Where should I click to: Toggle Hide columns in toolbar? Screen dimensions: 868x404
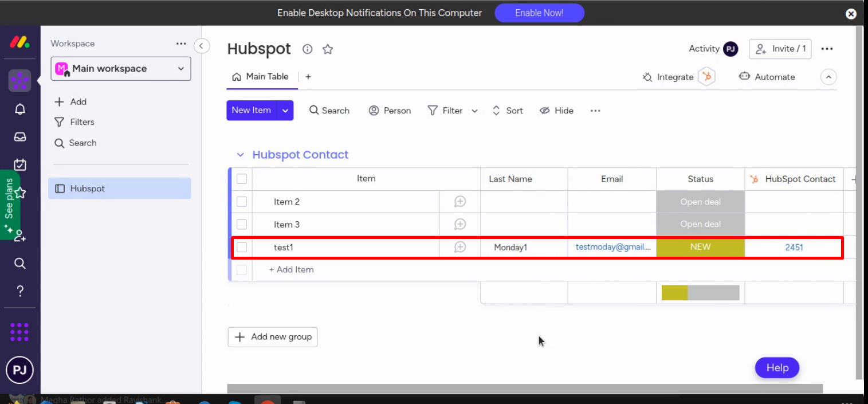(556, 111)
